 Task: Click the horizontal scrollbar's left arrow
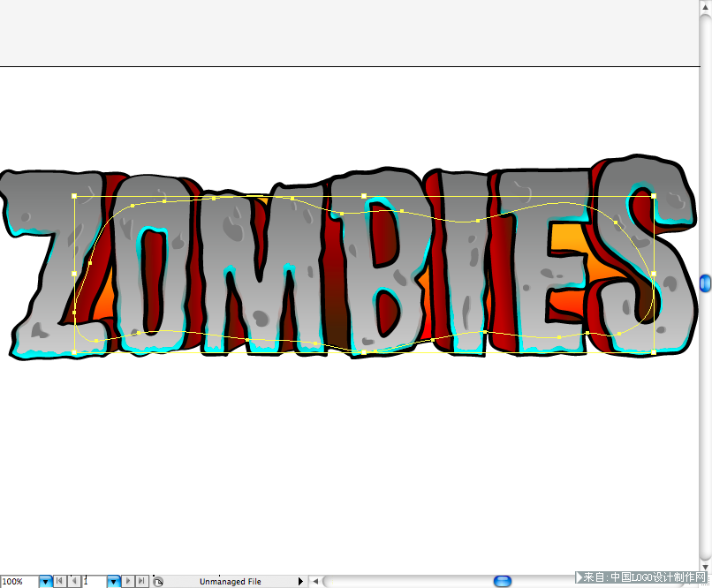click(315, 581)
